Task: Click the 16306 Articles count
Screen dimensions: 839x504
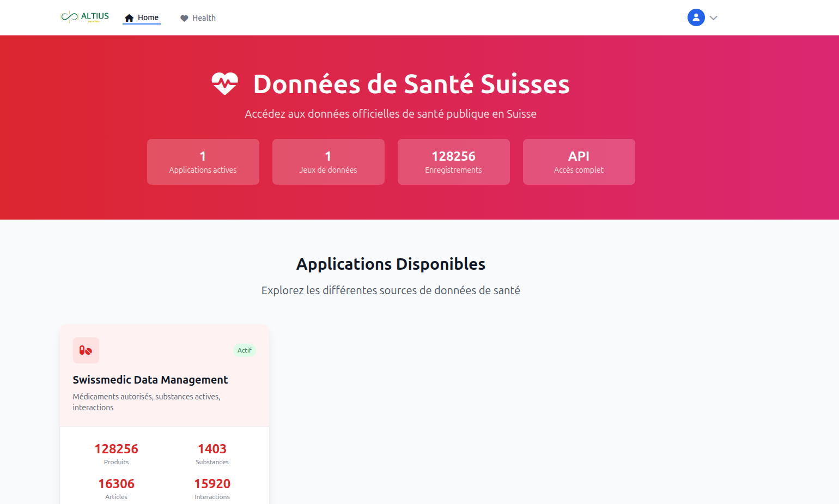Action: (x=116, y=484)
